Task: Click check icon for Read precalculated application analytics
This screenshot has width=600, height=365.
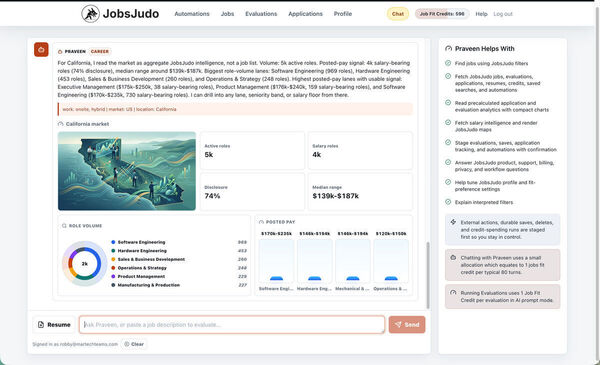Action: (x=448, y=103)
